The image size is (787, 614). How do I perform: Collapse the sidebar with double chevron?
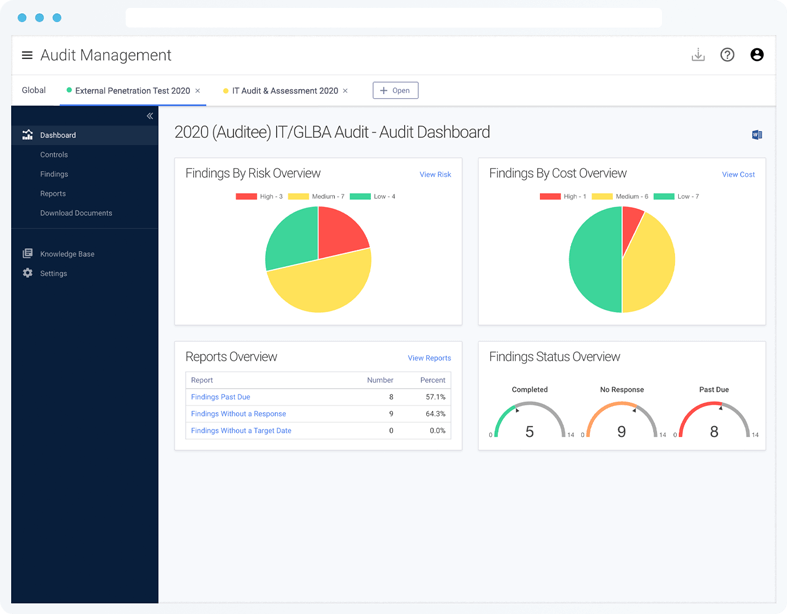tap(150, 116)
